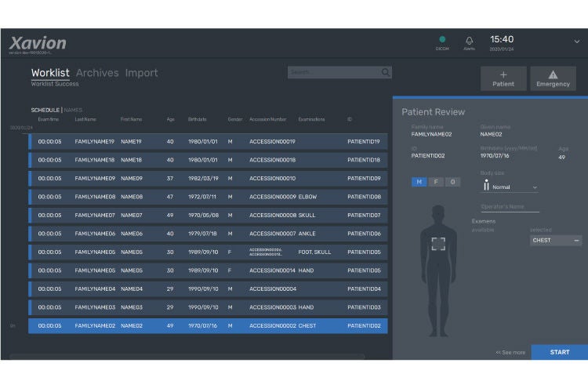This screenshot has height=392, width=588.
Task: Click the START button
Action: coord(560,352)
